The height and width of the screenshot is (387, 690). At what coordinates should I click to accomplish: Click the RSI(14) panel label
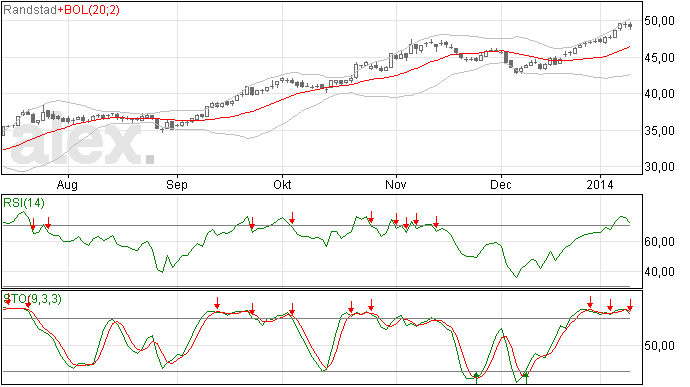(24, 203)
